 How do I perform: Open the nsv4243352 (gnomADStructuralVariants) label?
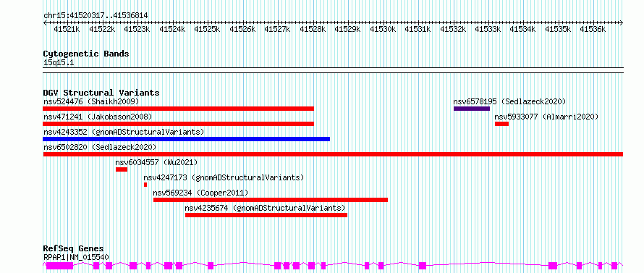tap(124, 132)
